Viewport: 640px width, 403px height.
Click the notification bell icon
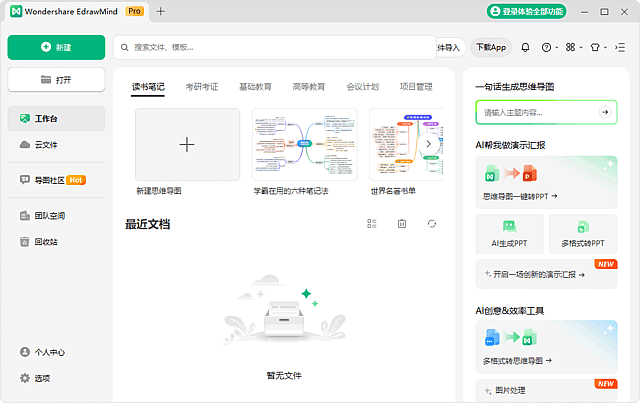525,47
